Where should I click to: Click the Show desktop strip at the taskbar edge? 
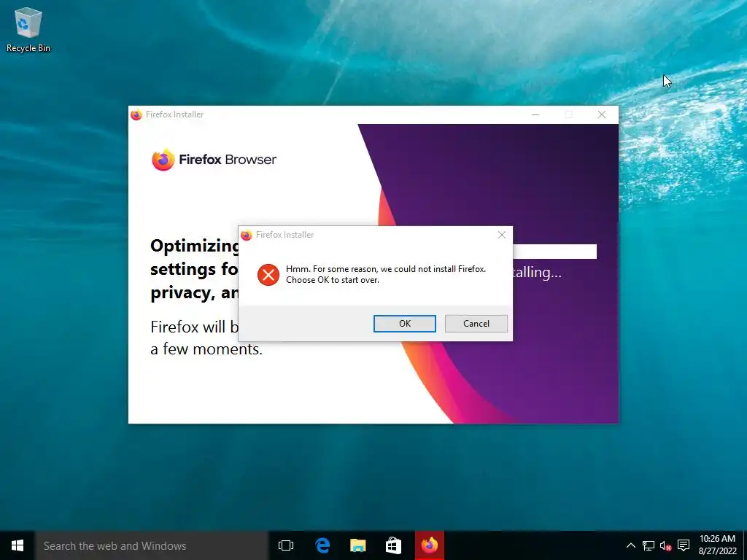(x=745, y=545)
